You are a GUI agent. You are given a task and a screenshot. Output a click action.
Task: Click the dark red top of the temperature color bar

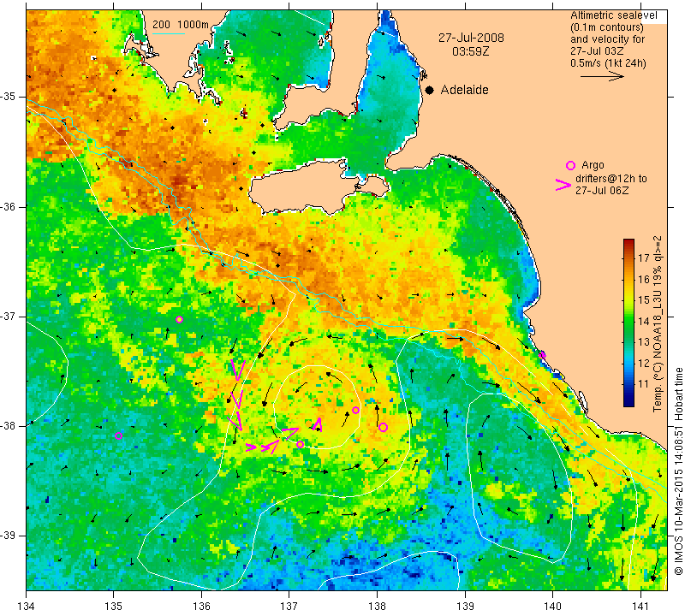628,243
